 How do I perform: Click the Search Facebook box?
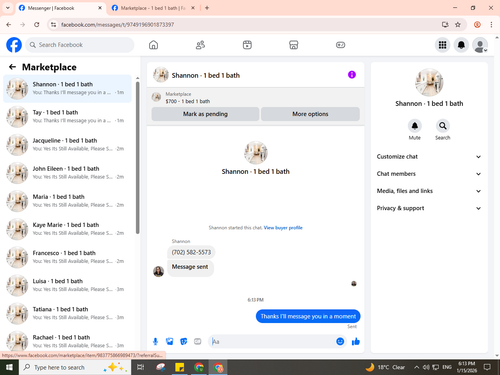coord(80,45)
